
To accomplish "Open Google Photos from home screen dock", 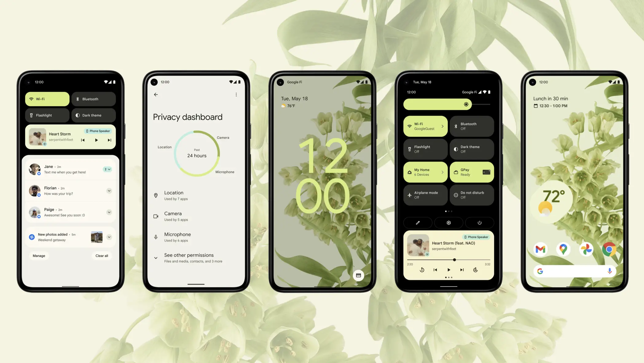I will pos(586,248).
